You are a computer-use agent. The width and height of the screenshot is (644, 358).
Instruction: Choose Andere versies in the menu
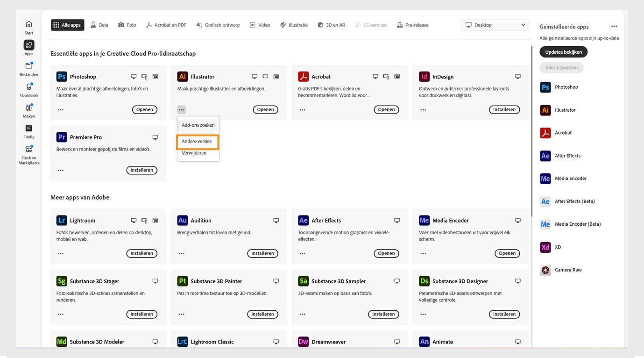point(197,141)
